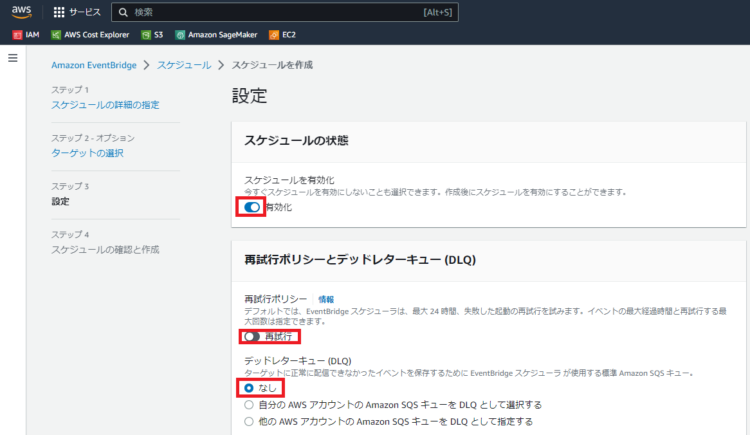750x435 pixels.
Task: Toggle the 再試行 retry switch
Action: tap(252, 337)
